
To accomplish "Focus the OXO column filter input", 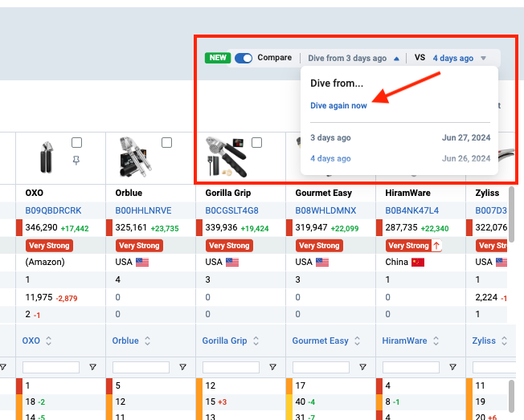I will 51,367.
